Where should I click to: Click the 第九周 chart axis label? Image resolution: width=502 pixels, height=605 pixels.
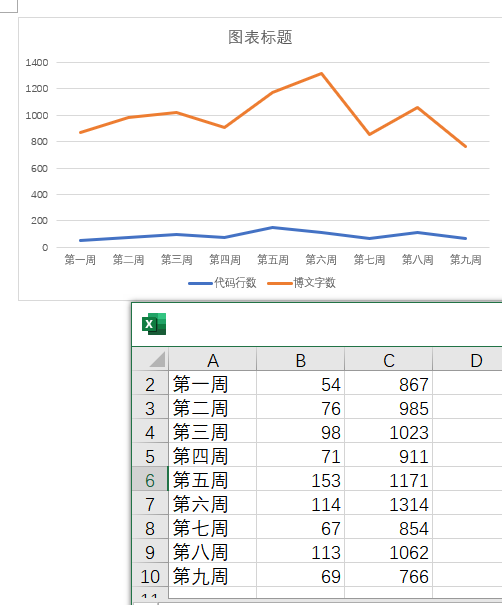click(x=466, y=260)
